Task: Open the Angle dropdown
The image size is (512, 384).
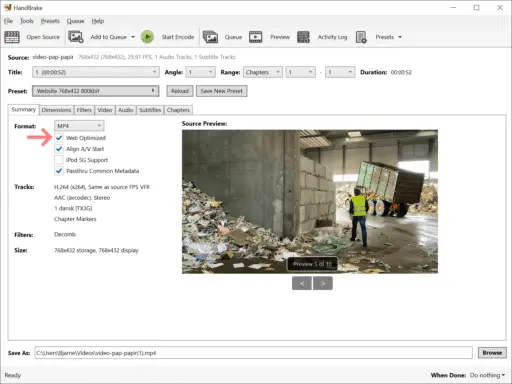Action: click(x=200, y=72)
